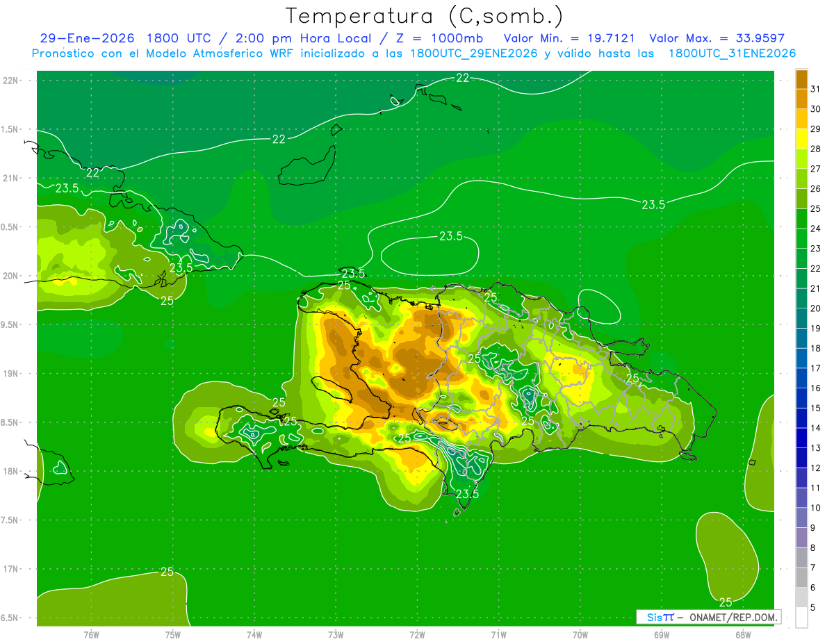834x644 pixels.
Task: Click the '23.5' label inside the closed oval contour
Action: (x=450, y=236)
